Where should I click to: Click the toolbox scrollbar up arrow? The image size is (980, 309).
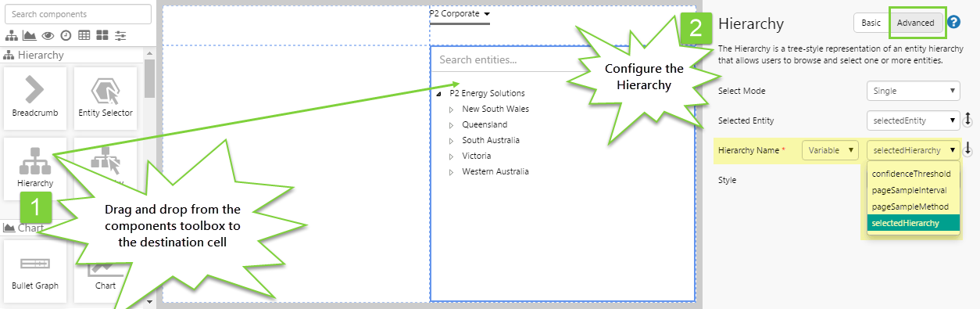point(149,54)
